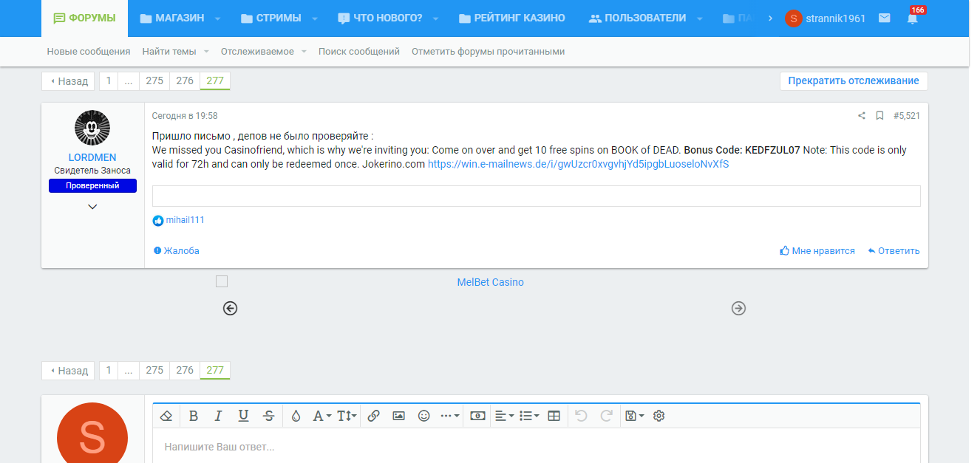
Task: Share the post via share icon
Action: 861,116
